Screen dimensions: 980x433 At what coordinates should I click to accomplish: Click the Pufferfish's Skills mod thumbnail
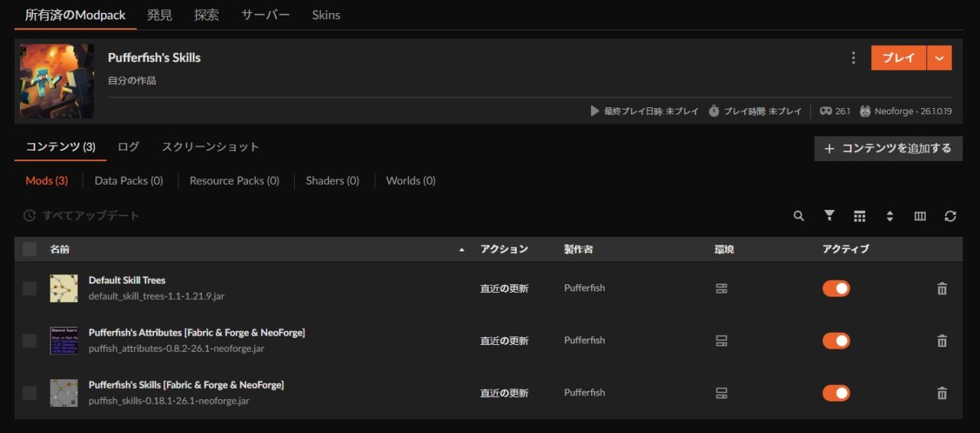pyautogui.click(x=64, y=392)
